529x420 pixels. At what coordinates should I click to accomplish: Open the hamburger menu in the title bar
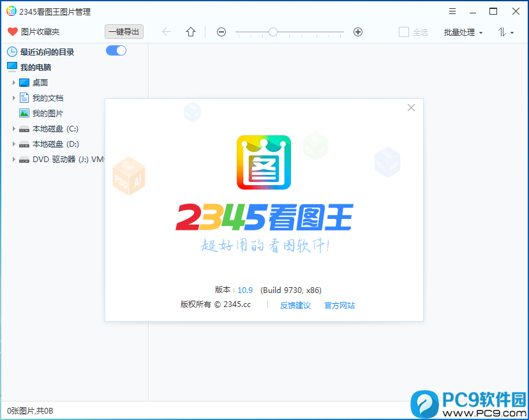coord(452,11)
